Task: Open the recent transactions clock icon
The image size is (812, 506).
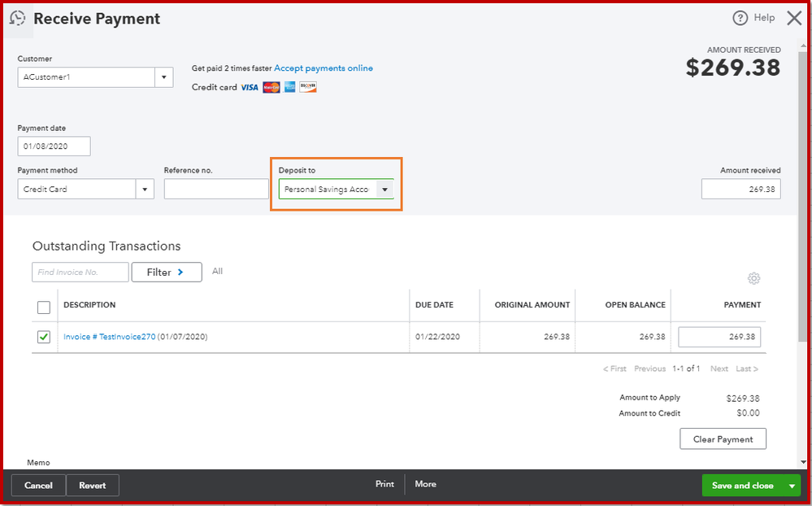Action: [18, 18]
